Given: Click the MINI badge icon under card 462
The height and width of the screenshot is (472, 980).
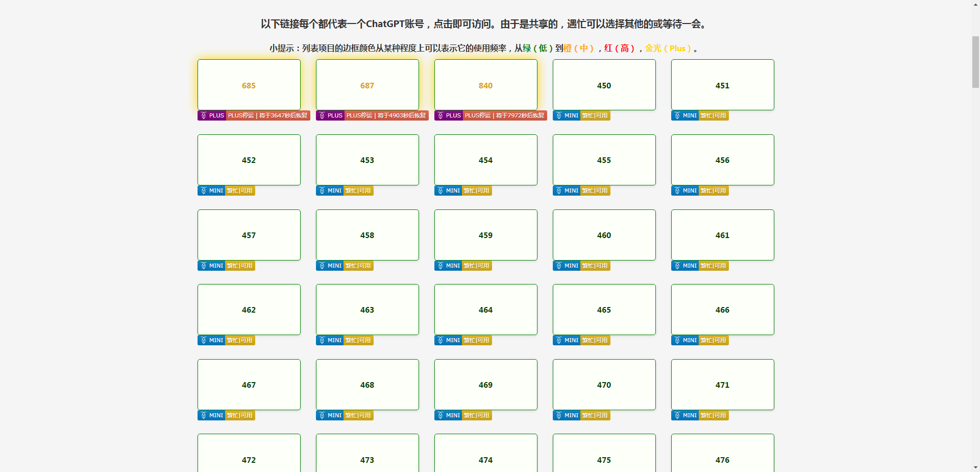Looking at the screenshot, I should (204, 340).
